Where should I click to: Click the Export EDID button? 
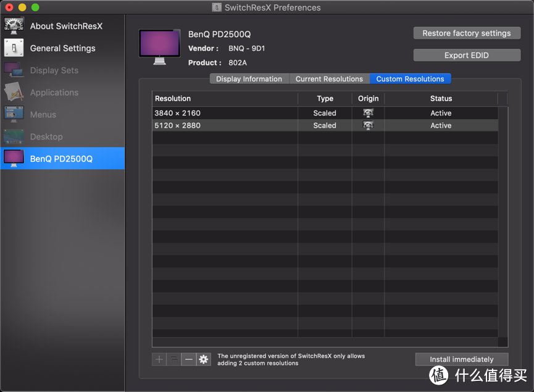click(467, 56)
